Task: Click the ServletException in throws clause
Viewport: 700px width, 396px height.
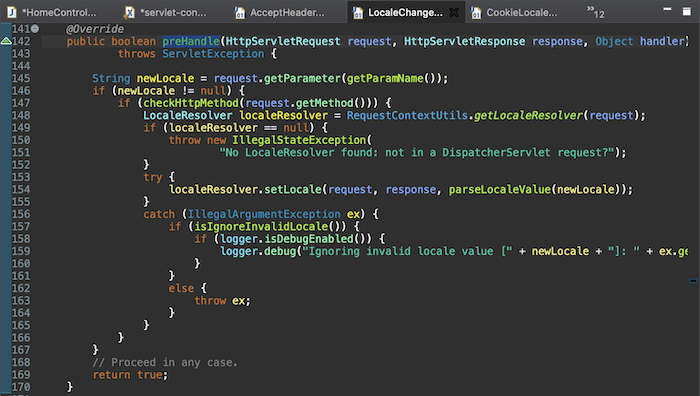Action: click(213, 54)
